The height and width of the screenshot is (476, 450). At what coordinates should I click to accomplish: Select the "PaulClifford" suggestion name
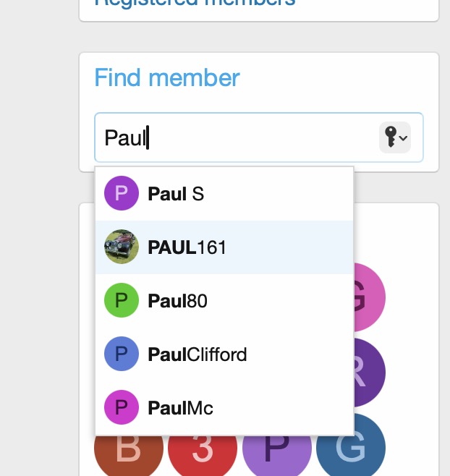pos(197,354)
